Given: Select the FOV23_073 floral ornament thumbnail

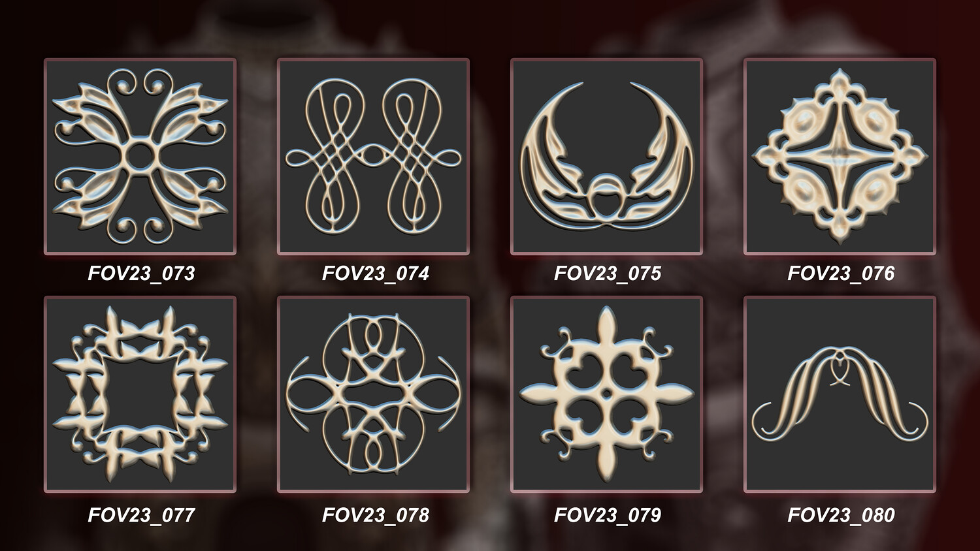Looking at the screenshot, I should pyautogui.click(x=140, y=157).
